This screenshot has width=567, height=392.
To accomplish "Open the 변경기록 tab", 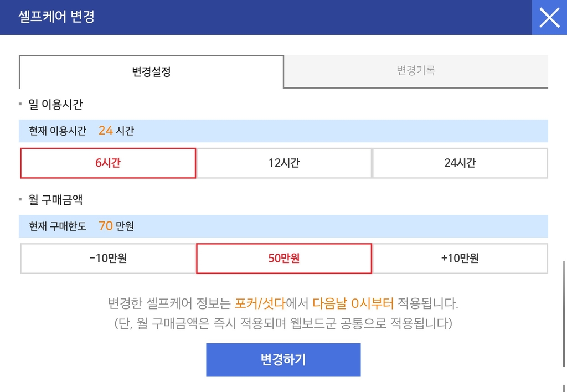I will pyautogui.click(x=416, y=71).
